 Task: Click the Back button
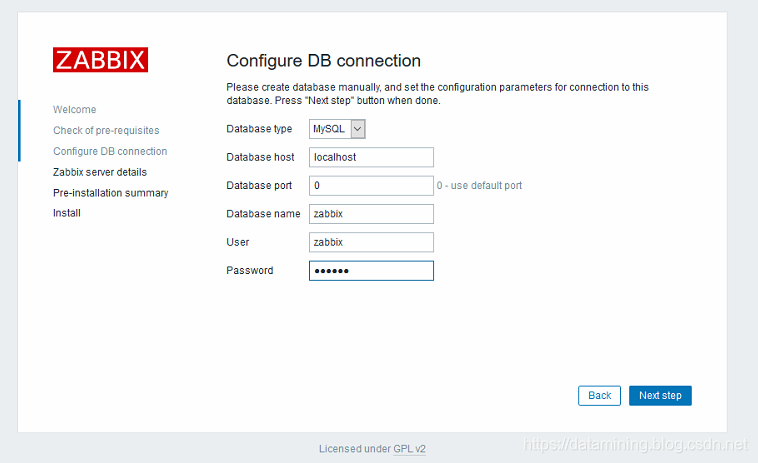(599, 396)
